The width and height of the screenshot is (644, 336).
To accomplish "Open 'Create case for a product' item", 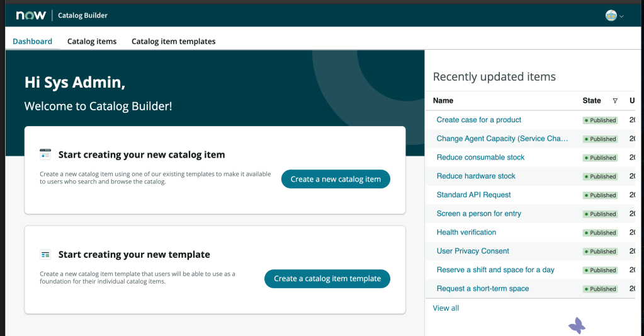I will coord(478,120).
